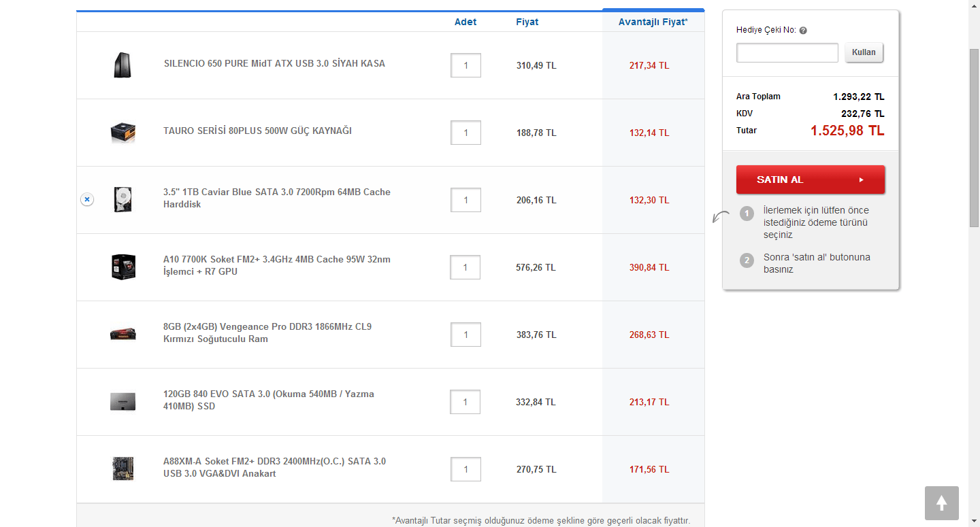Open the A10 7700K processor box image
980x527 pixels.
[122, 267]
